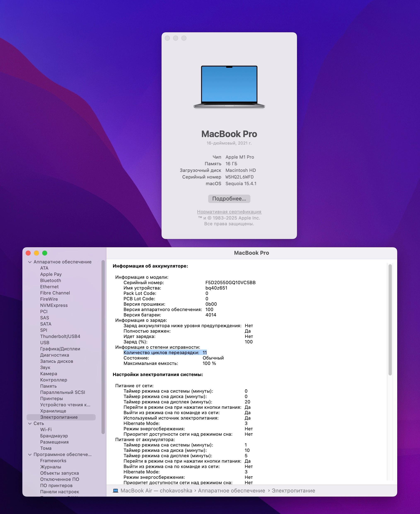Click the Информация об аккумуляторе heading

pos(150,266)
